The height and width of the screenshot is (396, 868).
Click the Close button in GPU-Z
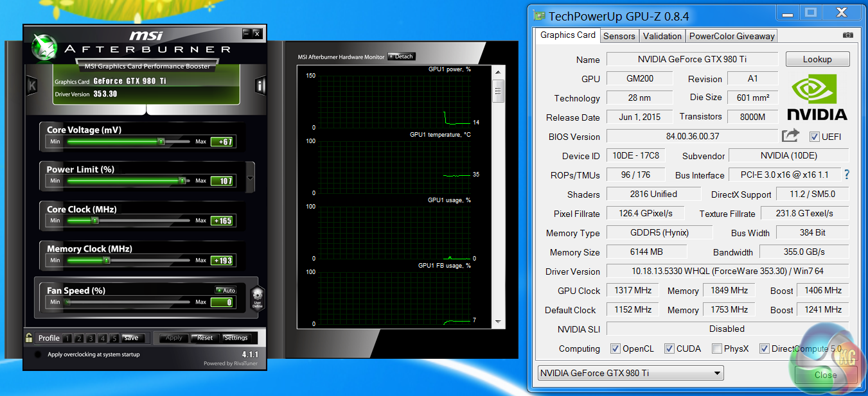(x=826, y=375)
